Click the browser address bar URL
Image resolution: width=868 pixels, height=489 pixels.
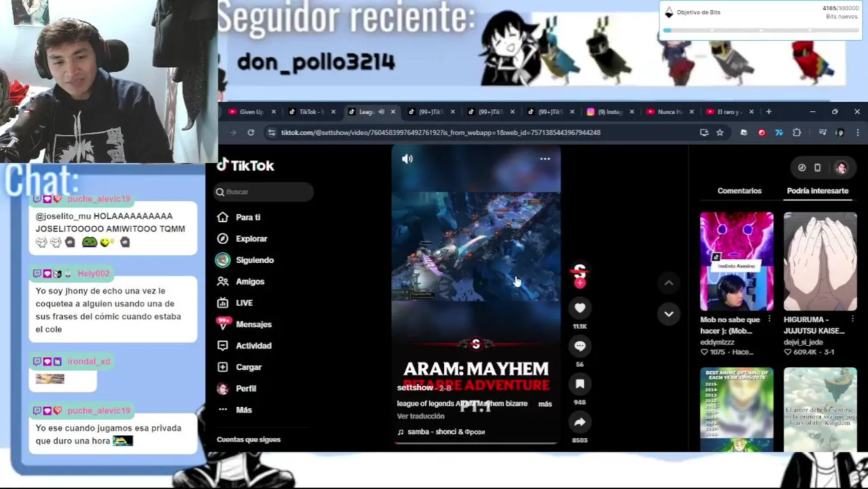[441, 133]
